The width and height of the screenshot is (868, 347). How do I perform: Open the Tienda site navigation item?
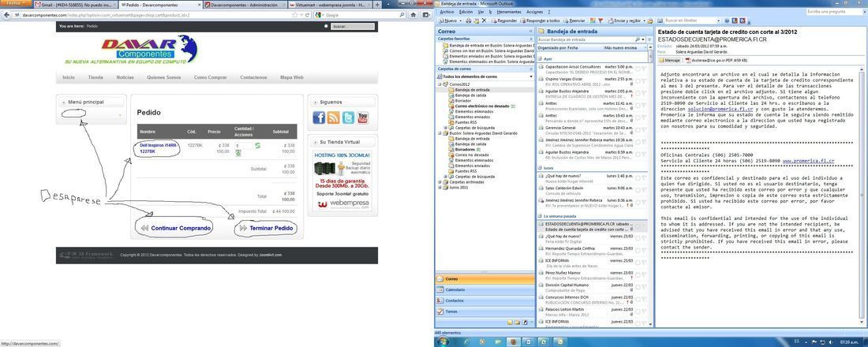[95, 78]
